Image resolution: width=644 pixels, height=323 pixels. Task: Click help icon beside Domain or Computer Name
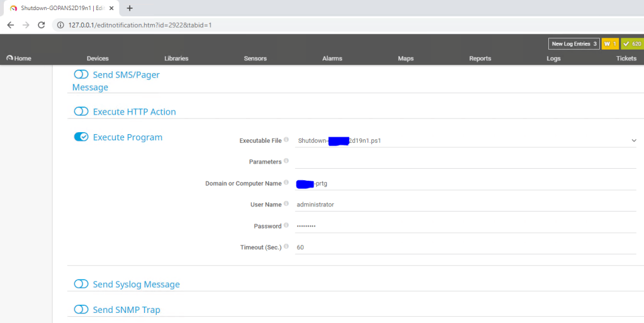pos(286,183)
